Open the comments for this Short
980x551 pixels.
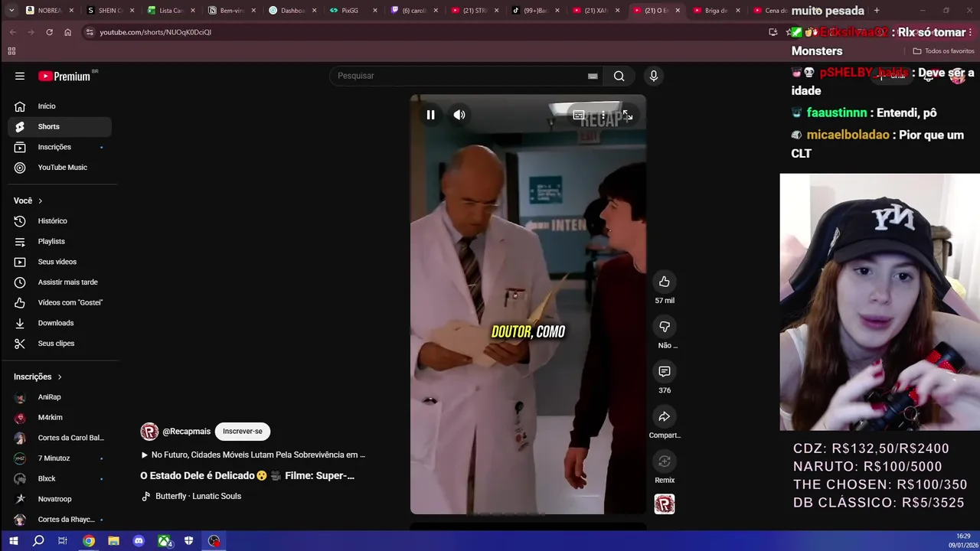(x=665, y=371)
